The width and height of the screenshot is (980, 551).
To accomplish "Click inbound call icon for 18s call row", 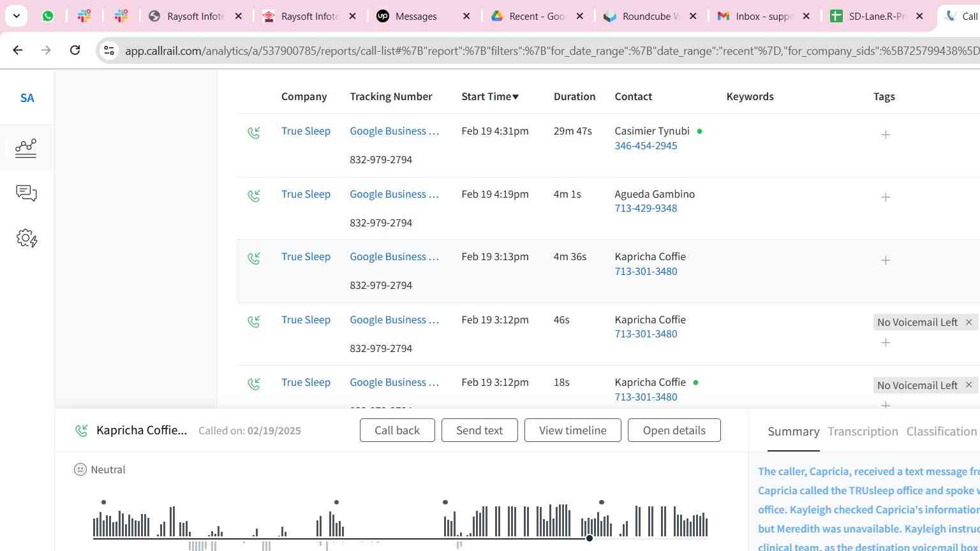I will [254, 384].
